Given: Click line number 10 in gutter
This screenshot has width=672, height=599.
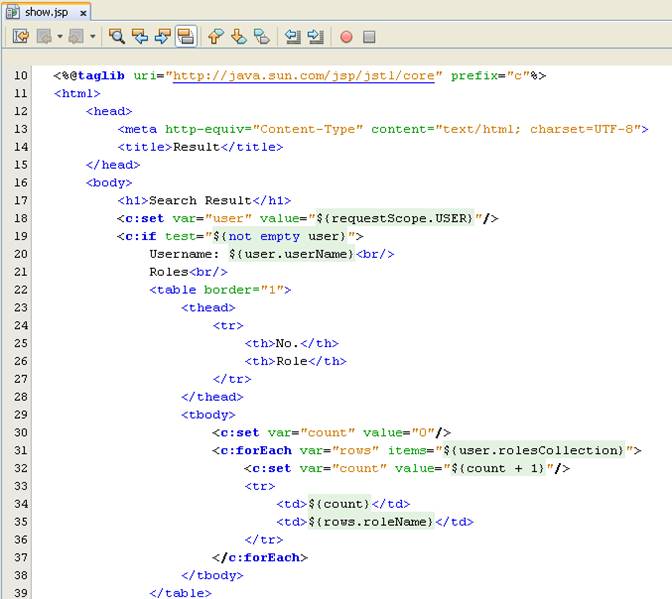Looking at the screenshot, I should click(21, 76).
